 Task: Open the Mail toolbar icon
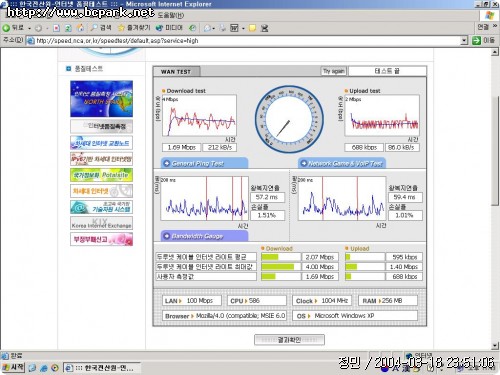[207, 28]
